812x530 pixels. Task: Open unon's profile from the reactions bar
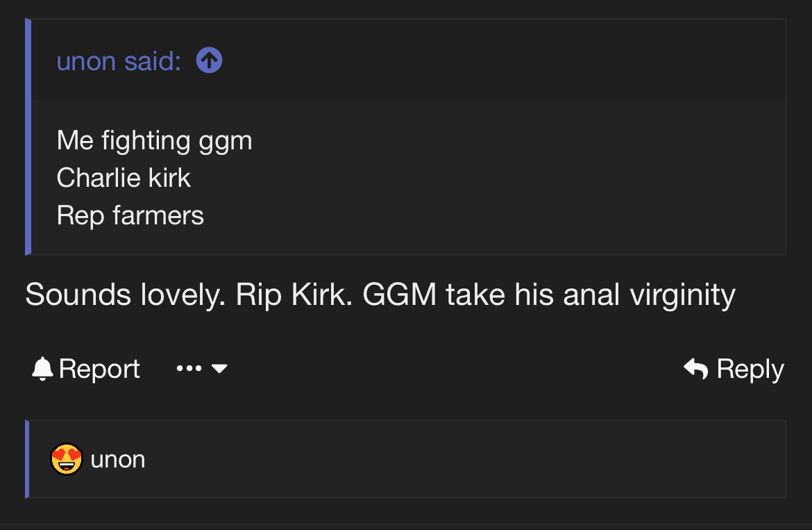pyautogui.click(x=118, y=460)
